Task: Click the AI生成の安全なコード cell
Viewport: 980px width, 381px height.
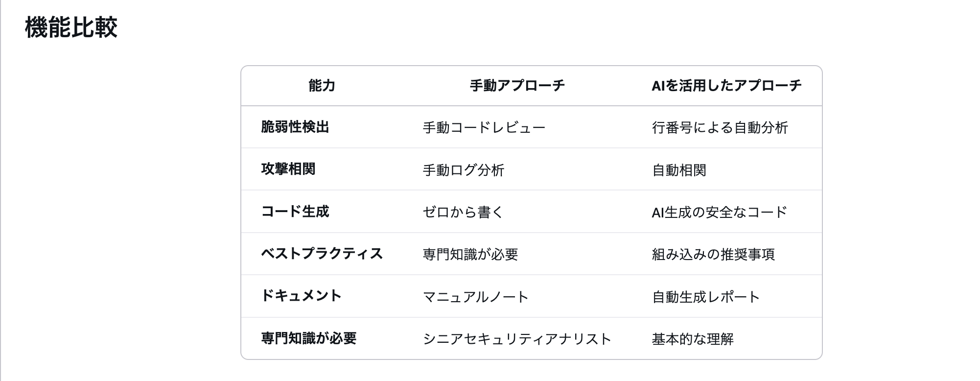Action: point(719,212)
